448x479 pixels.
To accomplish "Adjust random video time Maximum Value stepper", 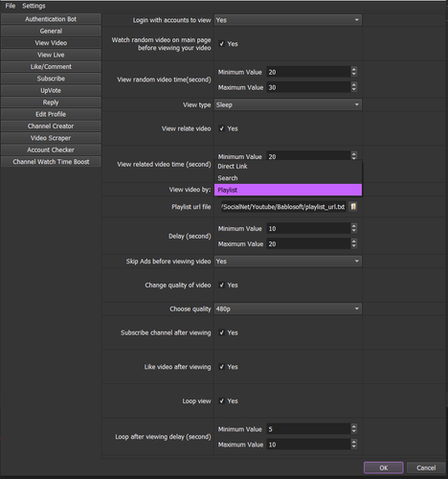I will pyautogui.click(x=354, y=87).
